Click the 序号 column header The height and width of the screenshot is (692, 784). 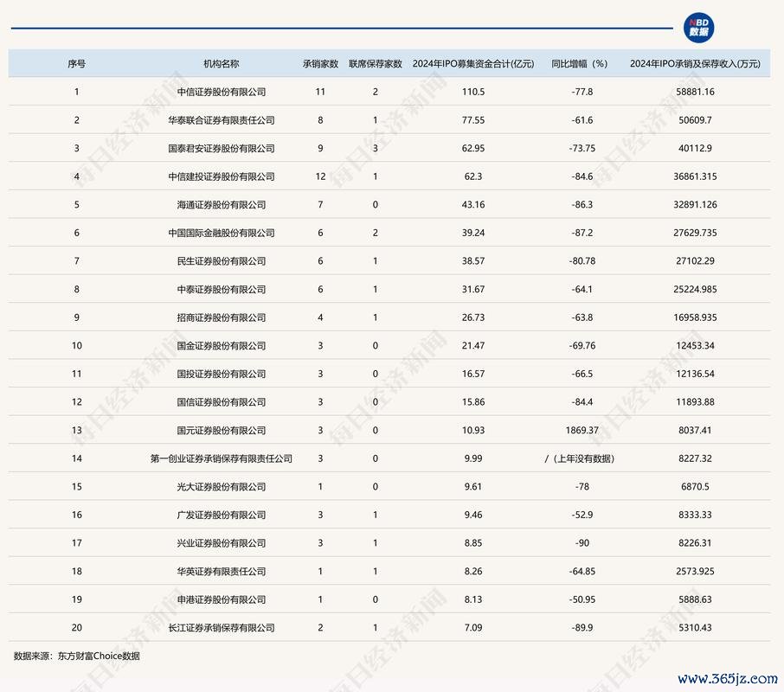(76, 64)
